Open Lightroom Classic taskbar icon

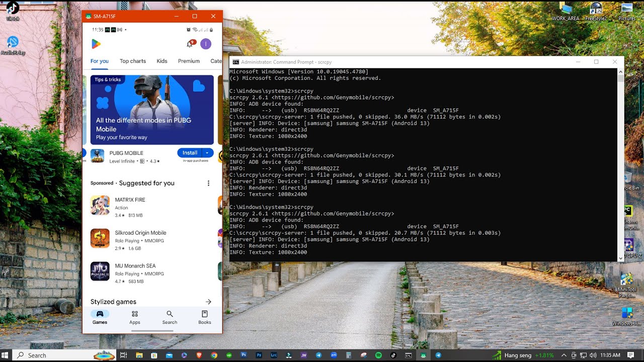(x=274, y=355)
